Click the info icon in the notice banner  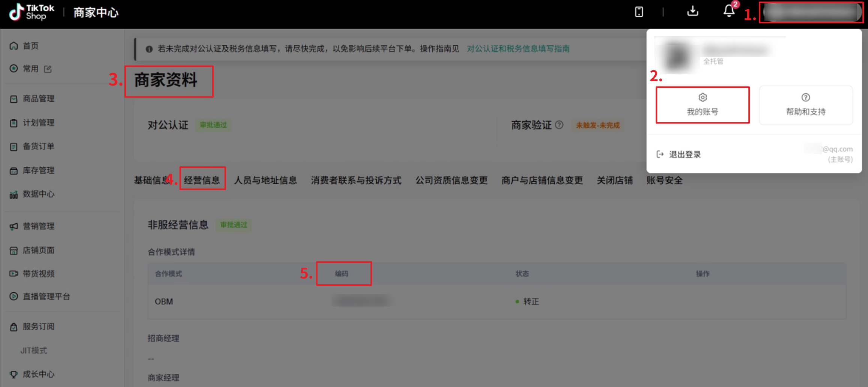pos(149,49)
